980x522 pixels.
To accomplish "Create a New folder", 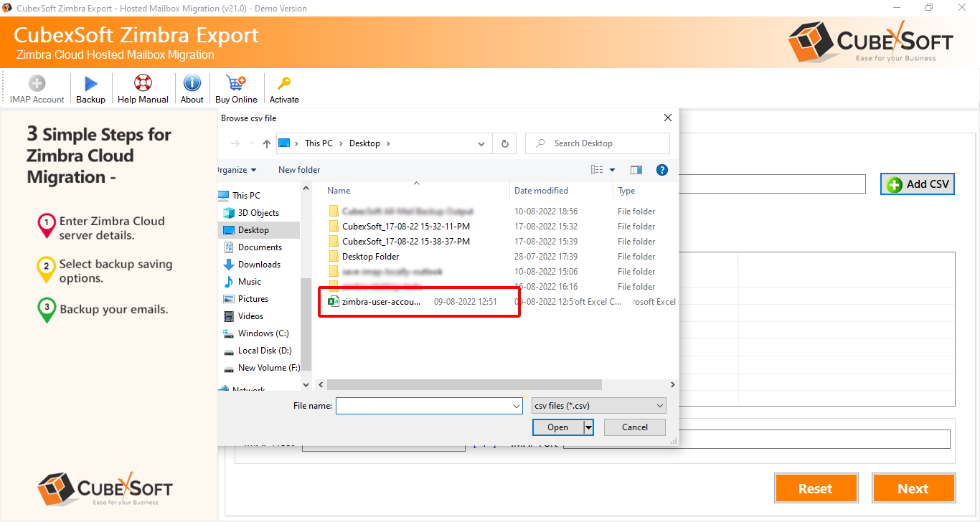I will (299, 170).
